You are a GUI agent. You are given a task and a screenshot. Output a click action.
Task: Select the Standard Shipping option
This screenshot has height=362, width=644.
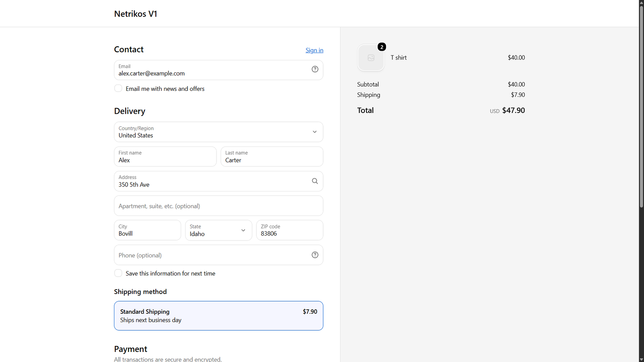219,316
